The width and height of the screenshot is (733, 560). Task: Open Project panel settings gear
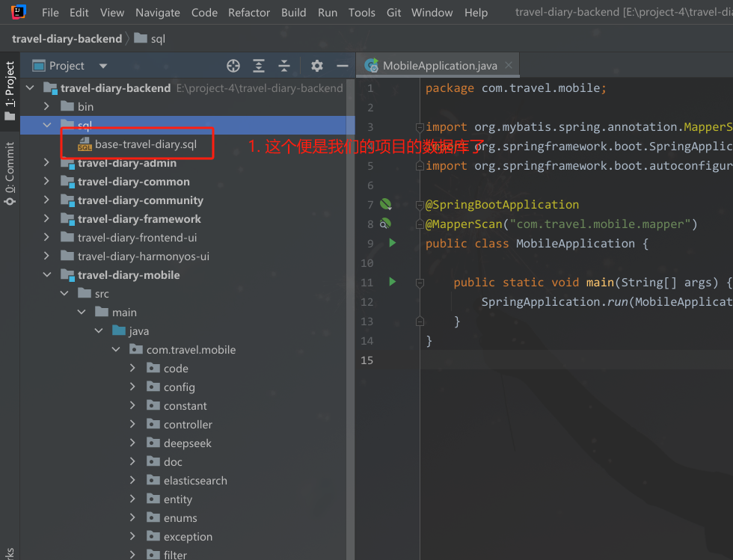click(317, 66)
